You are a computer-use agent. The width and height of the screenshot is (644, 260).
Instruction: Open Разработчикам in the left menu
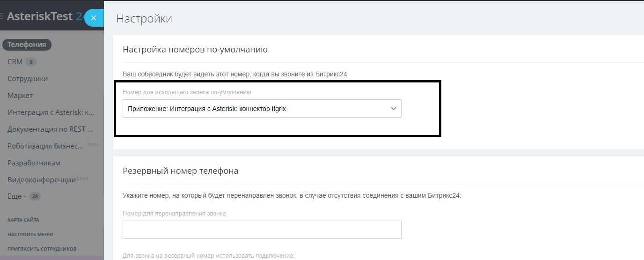click(34, 163)
